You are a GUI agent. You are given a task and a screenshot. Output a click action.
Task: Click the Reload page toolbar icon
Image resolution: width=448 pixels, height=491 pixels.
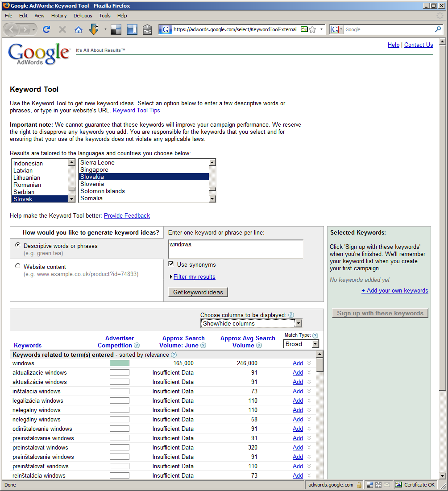point(46,29)
